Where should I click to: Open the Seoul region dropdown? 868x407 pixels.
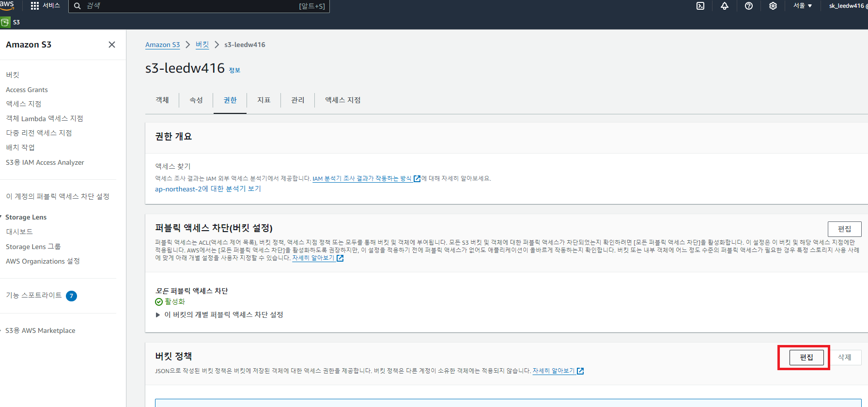(x=803, y=6)
